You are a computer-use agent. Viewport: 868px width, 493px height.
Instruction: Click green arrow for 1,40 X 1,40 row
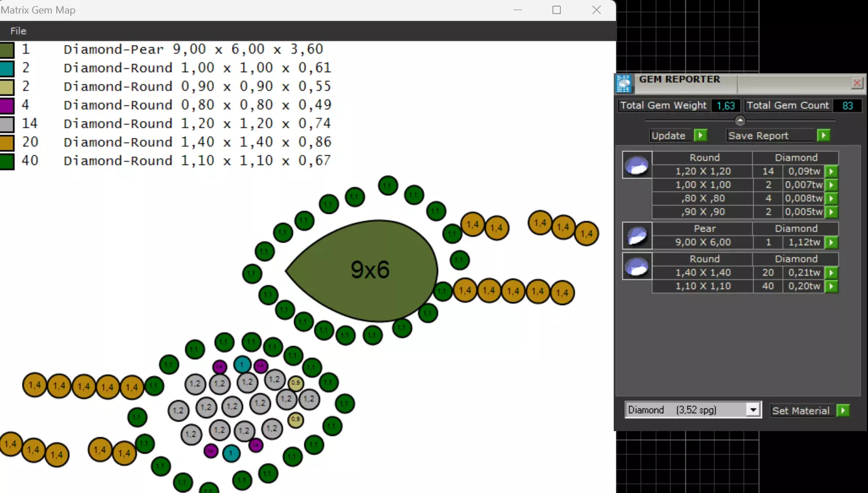pos(831,272)
